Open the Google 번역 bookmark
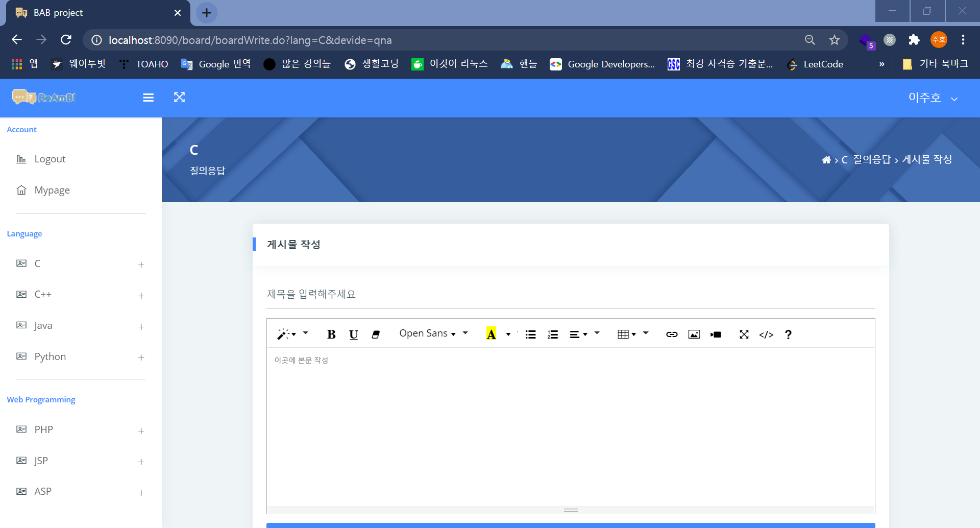 click(216, 64)
